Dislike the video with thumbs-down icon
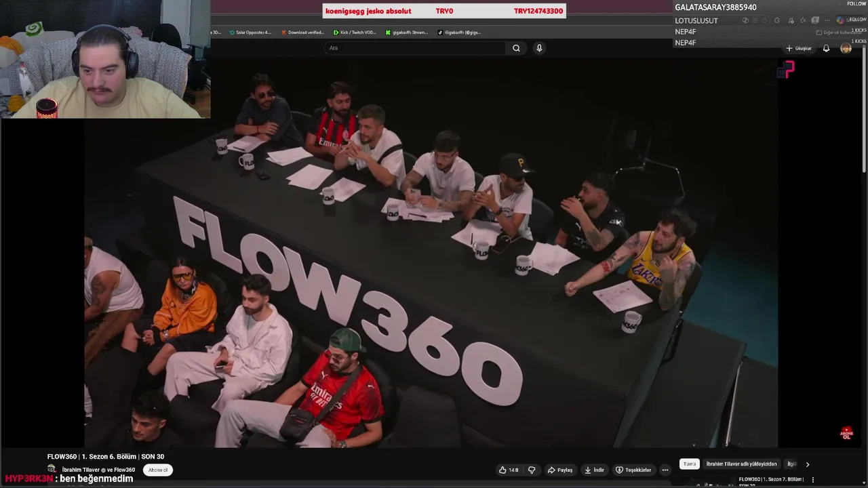This screenshot has height=488, width=868. pyautogui.click(x=532, y=470)
